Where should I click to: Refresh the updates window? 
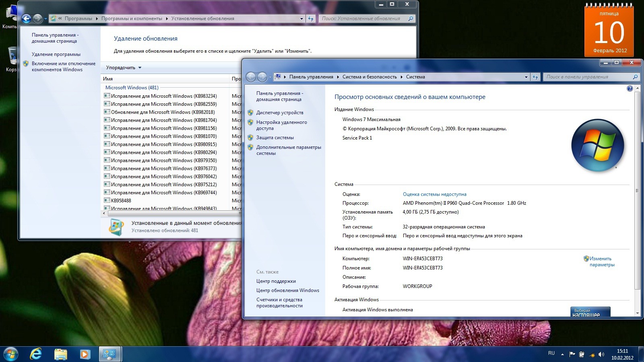pyautogui.click(x=310, y=19)
